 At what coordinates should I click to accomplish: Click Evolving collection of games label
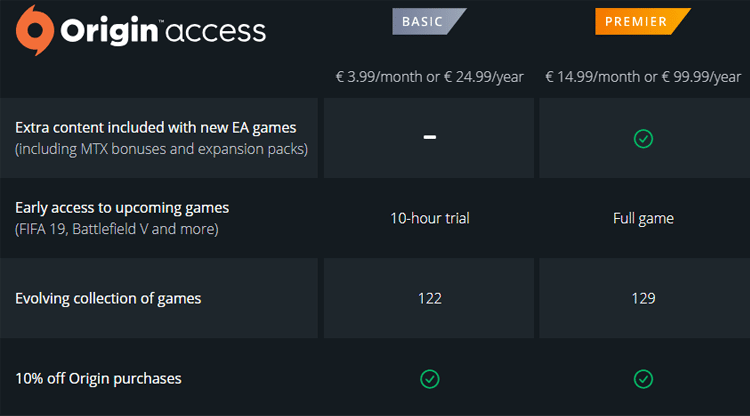pyautogui.click(x=108, y=298)
